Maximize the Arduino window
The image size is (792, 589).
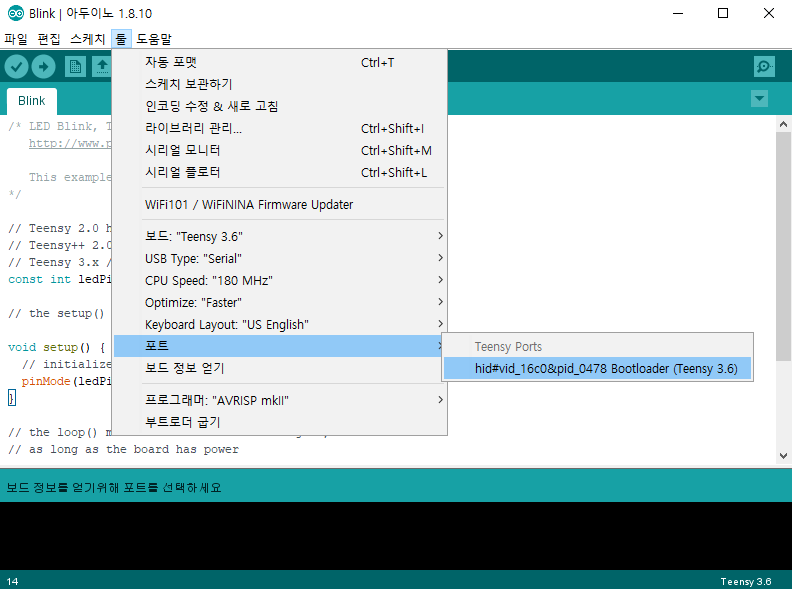[x=723, y=13]
